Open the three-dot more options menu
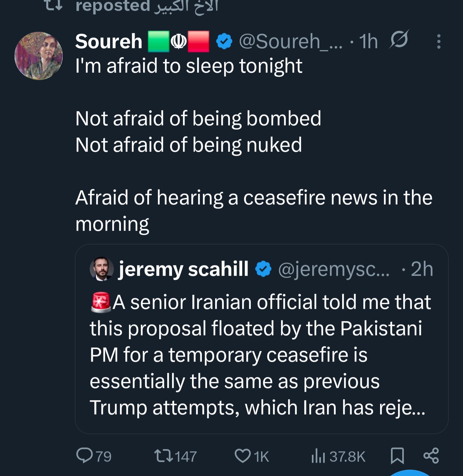This screenshot has height=476, width=463. pyautogui.click(x=439, y=41)
